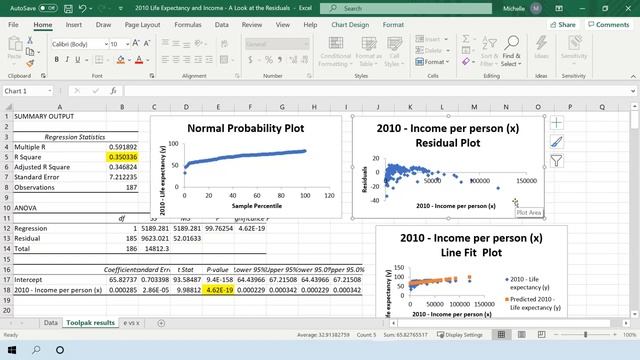Click highlighted P-value cell 4.62E-19
Screen dimensions: 640x360
[218, 290]
